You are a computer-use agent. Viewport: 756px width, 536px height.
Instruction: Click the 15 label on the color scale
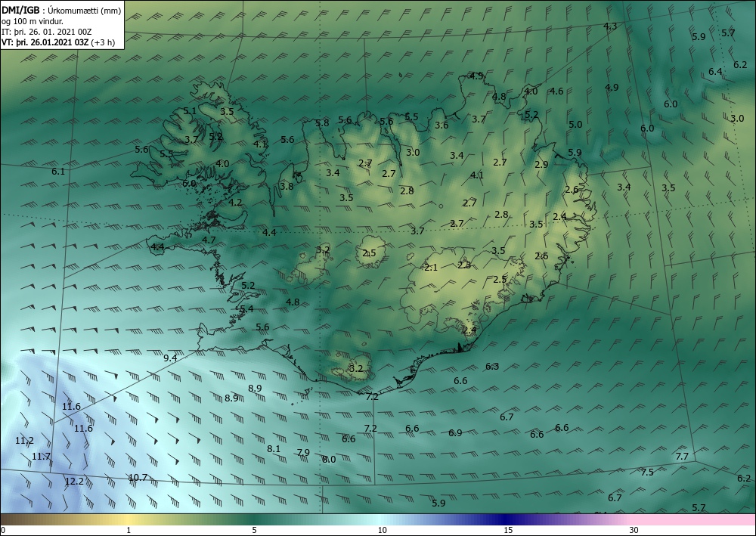pyautogui.click(x=508, y=531)
